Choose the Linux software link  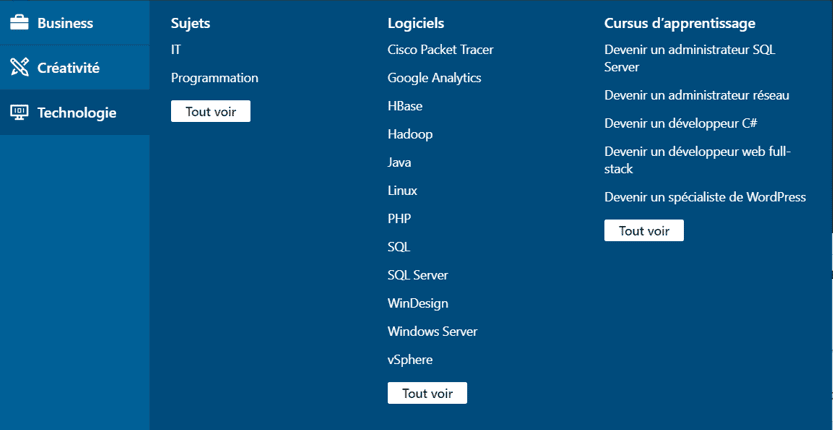pos(402,190)
